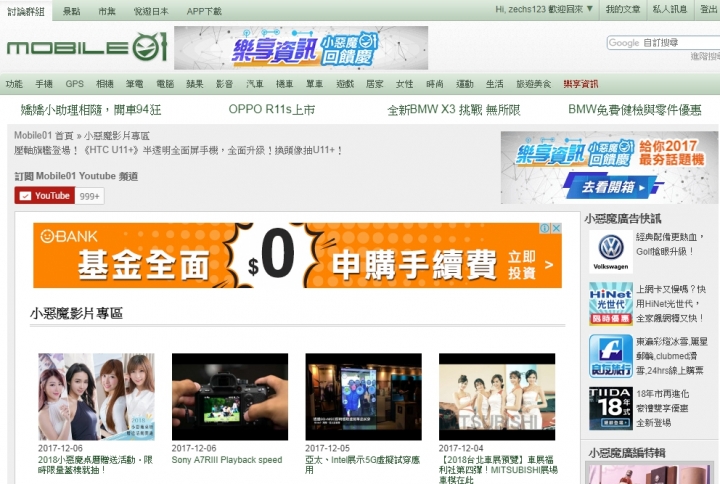The image size is (720, 484).
Task: Click the Google custom search field
Action: [664, 43]
